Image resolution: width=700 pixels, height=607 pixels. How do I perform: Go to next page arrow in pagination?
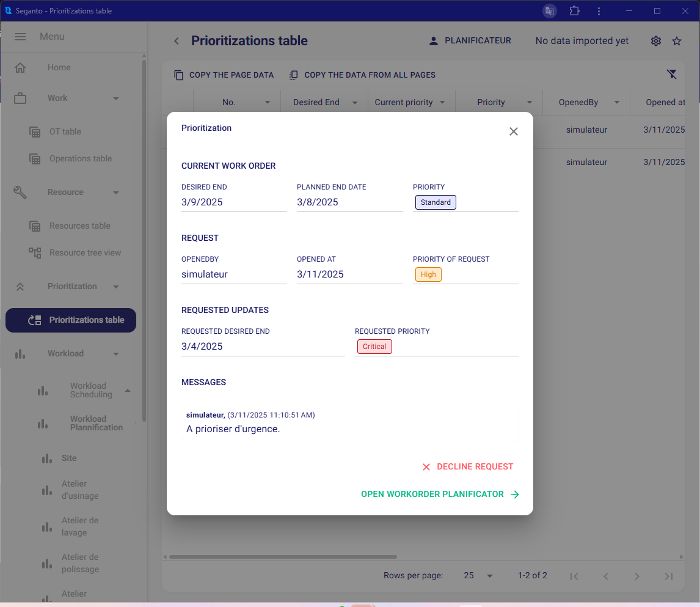pos(636,576)
